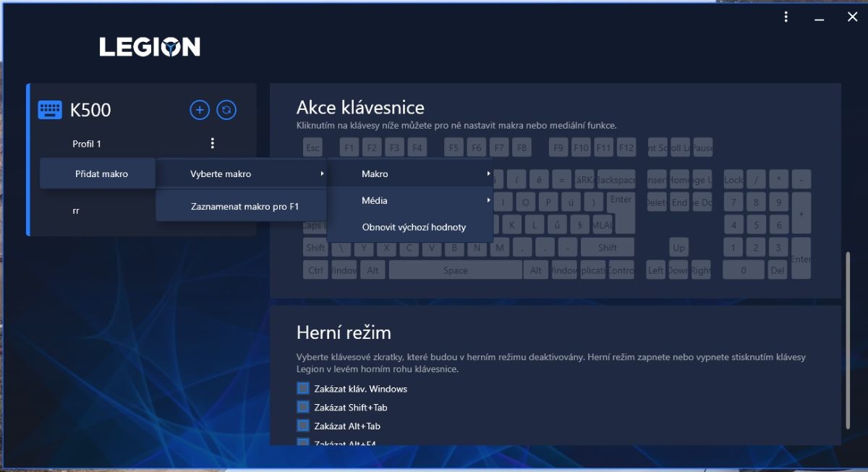868x472 pixels.
Task: Enable Zakázat kláv. Windows checkbox
Action: pyautogui.click(x=303, y=389)
